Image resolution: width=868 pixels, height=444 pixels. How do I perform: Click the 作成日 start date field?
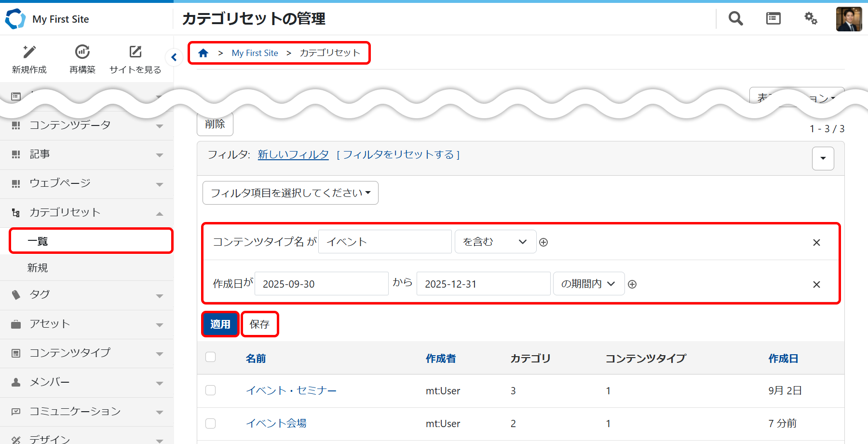[x=321, y=284]
